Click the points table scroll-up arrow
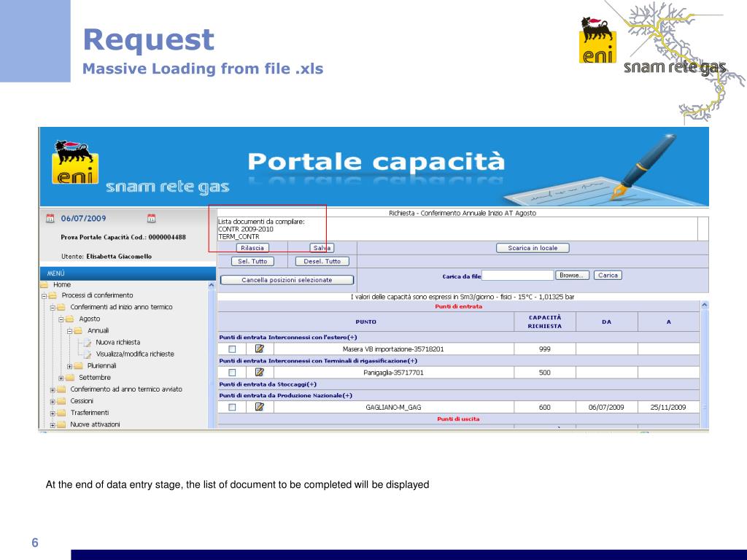This screenshot has height=560, width=747. [705, 305]
